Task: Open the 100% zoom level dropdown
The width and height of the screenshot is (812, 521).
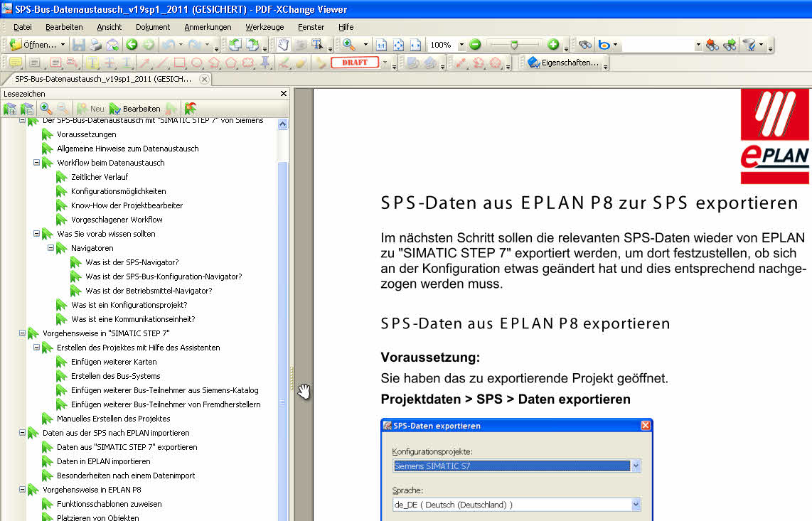Action: (x=461, y=45)
